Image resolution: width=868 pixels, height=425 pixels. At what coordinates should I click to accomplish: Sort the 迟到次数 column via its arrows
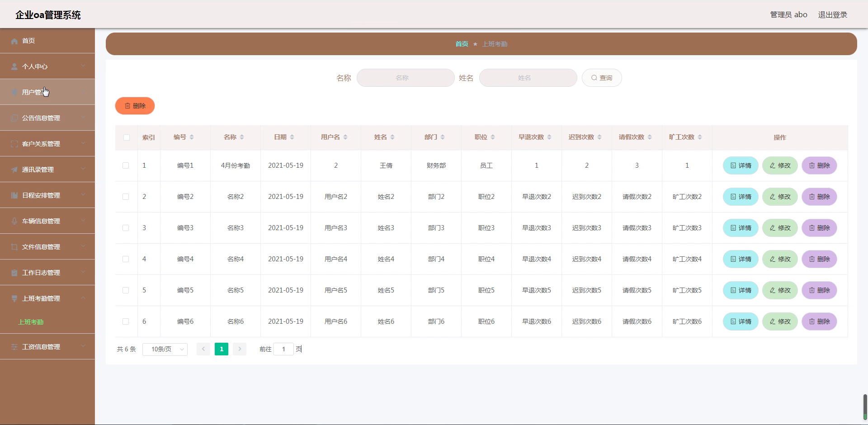pyautogui.click(x=599, y=137)
